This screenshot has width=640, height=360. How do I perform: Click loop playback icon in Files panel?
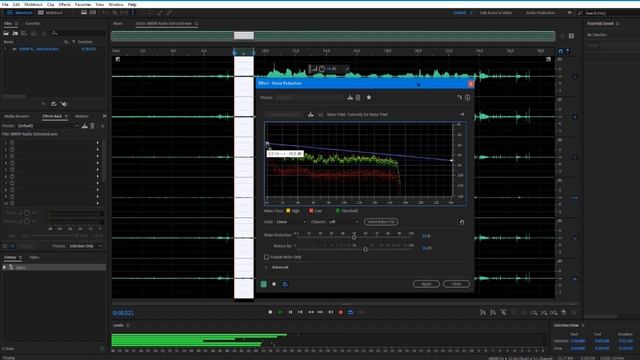click(x=53, y=104)
